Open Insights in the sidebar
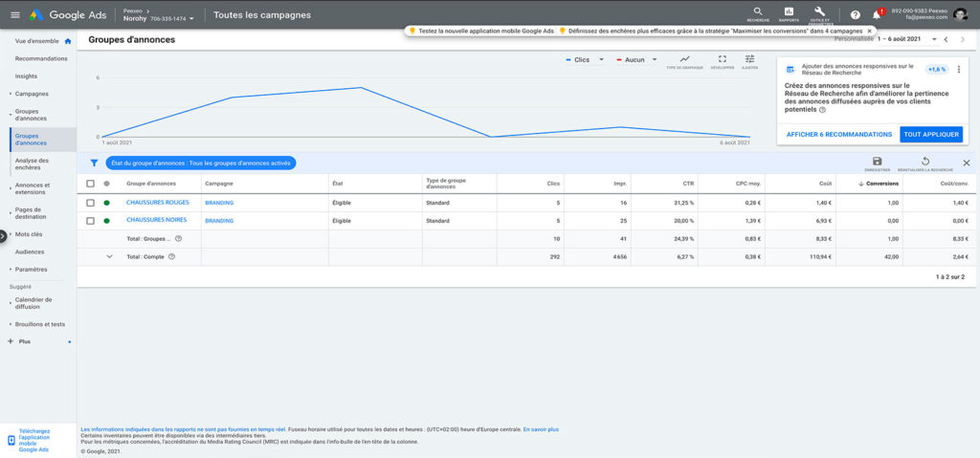Screen dimensions: 980x458 (x=26, y=76)
